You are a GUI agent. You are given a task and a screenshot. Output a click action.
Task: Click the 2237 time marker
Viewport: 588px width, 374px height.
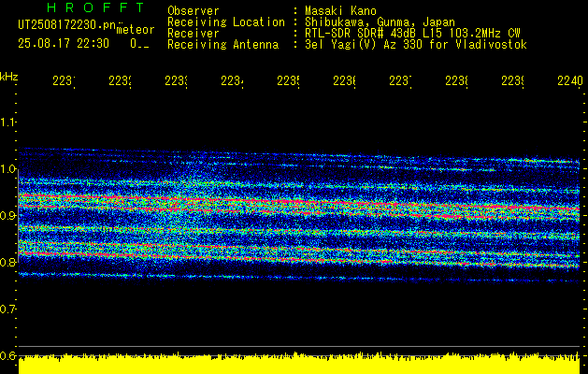click(x=400, y=80)
